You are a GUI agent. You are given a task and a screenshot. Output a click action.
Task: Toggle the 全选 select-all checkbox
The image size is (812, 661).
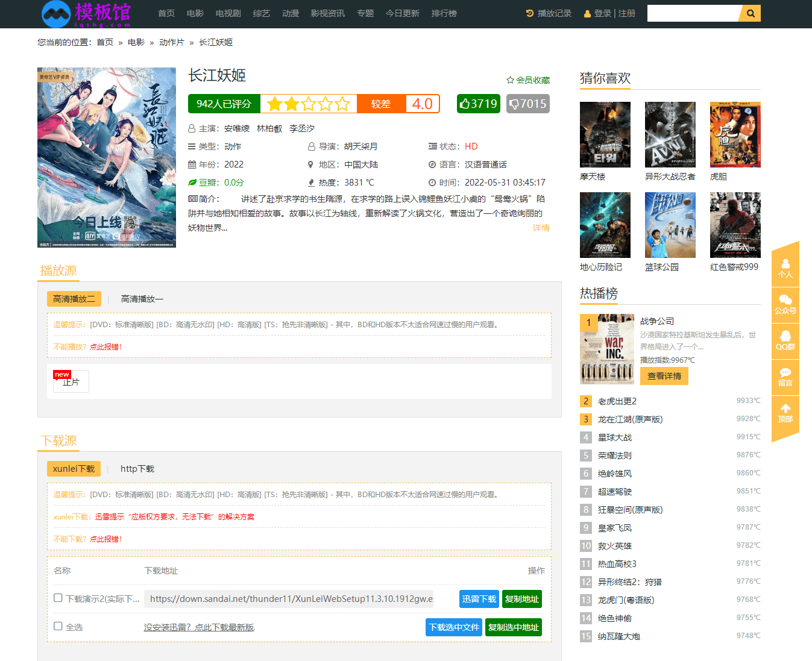click(x=58, y=626)
